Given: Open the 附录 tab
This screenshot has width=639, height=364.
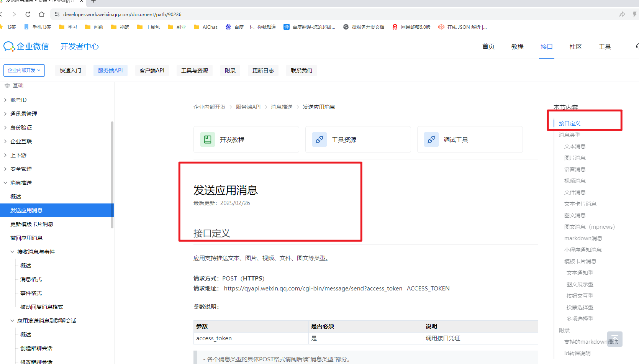Looking at the screenshot, I should 230,71.
